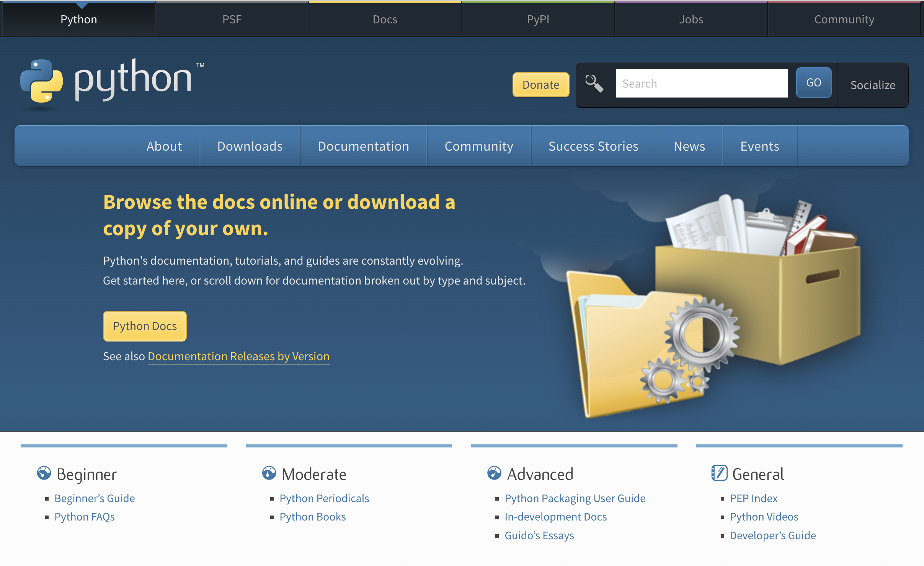Click the Python Docs button

click(145, 326)
